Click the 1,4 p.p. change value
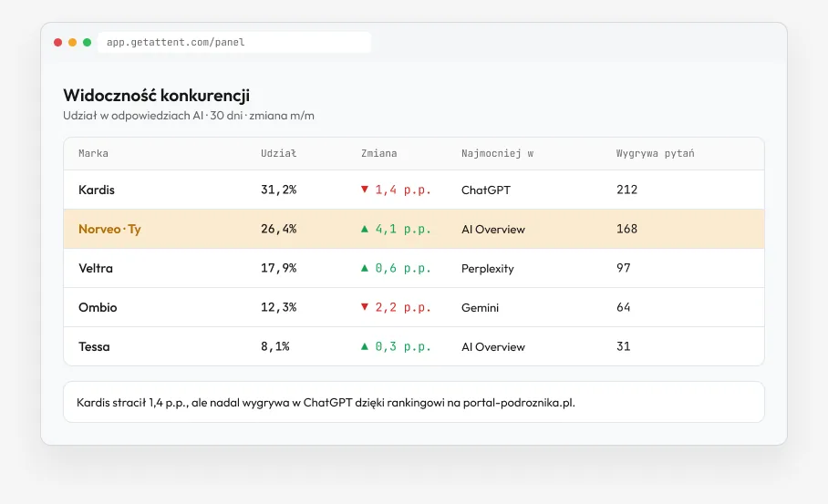 403,190
